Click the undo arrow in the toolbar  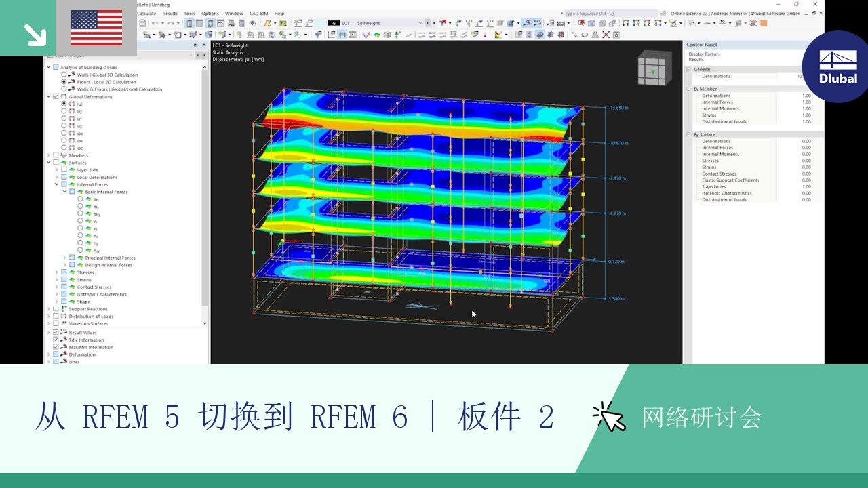[x=155, y=23]
